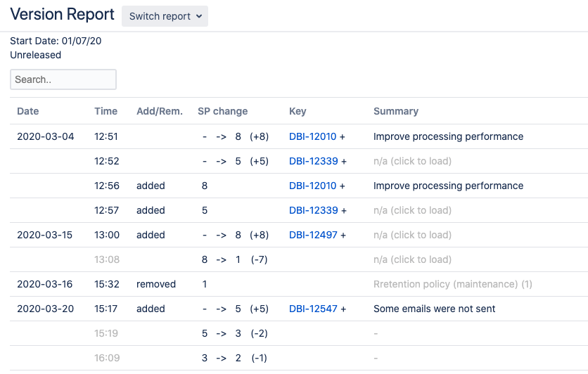Screen dimensions: 588x374
Task: Click the SP change column header
Action: [223, 111]
